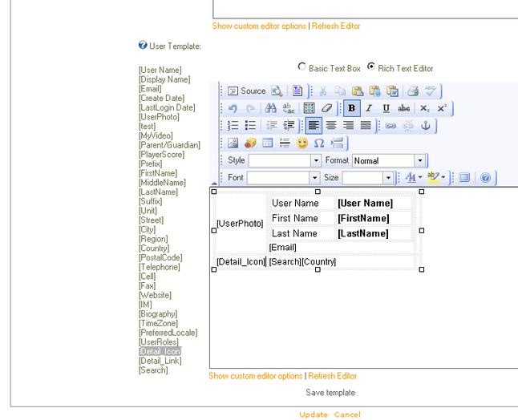518x420 pixels.
Task: Click the Cut scissors icon
Action: click(323, 91)
